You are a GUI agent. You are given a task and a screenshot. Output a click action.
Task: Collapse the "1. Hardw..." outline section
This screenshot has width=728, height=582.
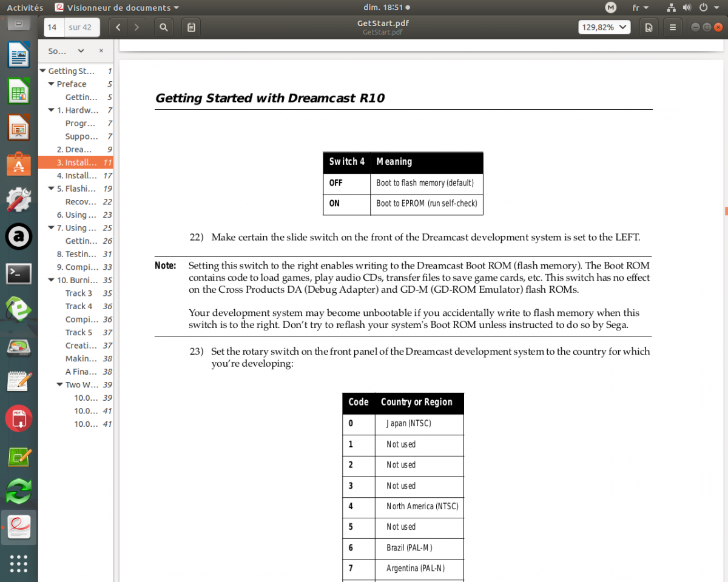tap(51, 110)
